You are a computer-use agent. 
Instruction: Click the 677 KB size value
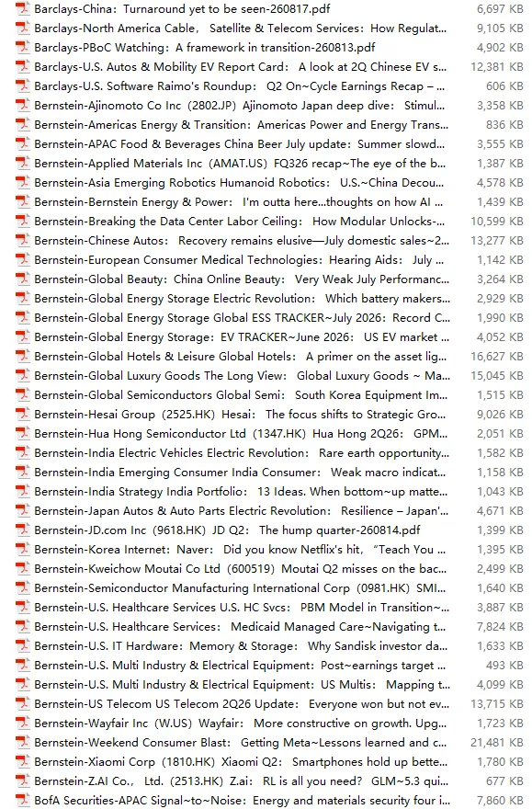tap(504, 781)
